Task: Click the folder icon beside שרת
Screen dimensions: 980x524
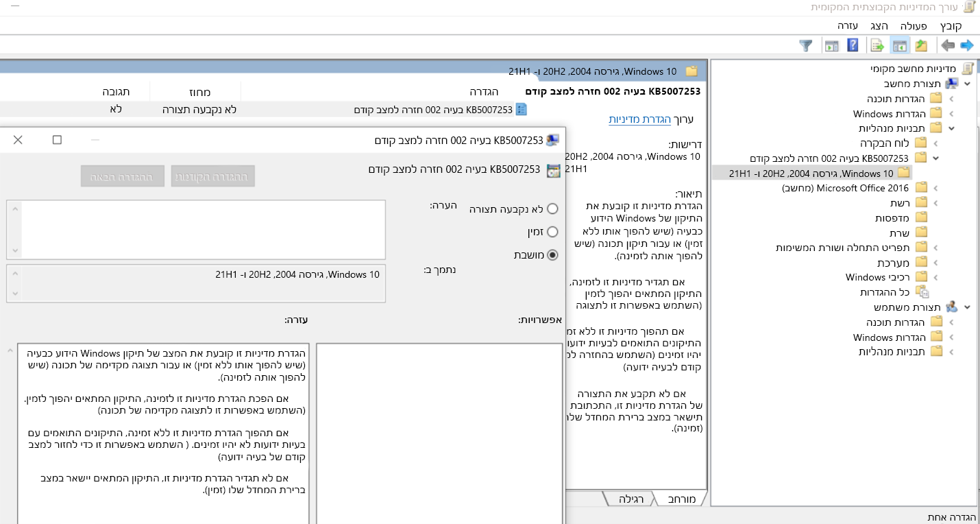Action: (x=921, y=233)
